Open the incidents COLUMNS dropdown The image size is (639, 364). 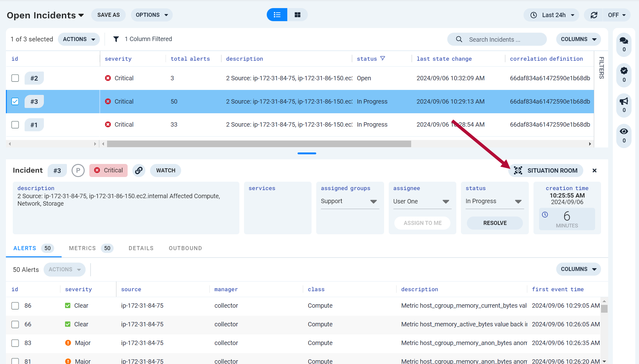coord(578,39)
